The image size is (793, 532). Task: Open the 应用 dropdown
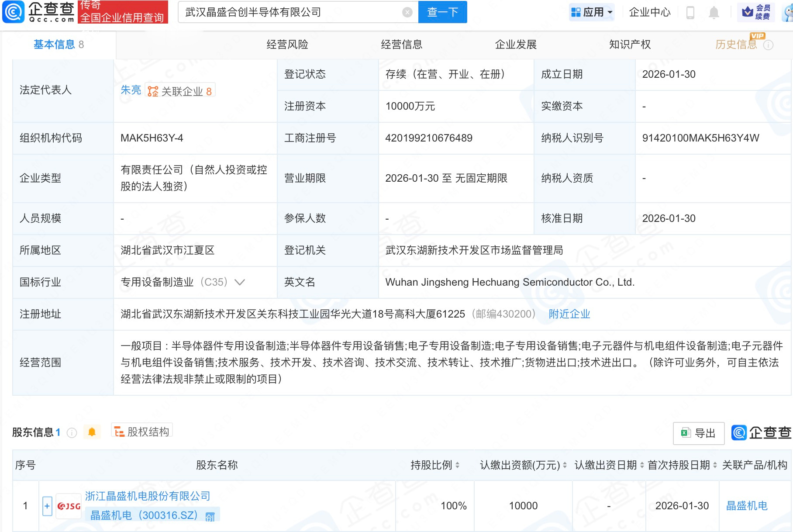pos(592,12)
